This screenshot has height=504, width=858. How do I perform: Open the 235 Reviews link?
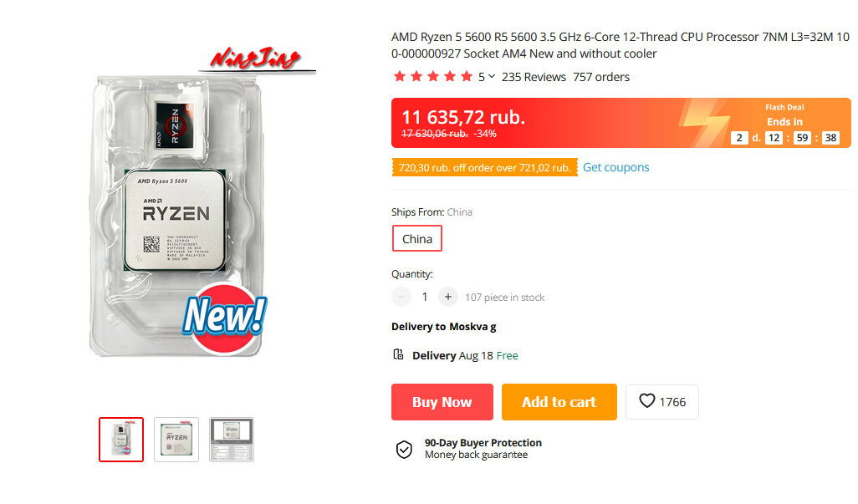(534, 77)
